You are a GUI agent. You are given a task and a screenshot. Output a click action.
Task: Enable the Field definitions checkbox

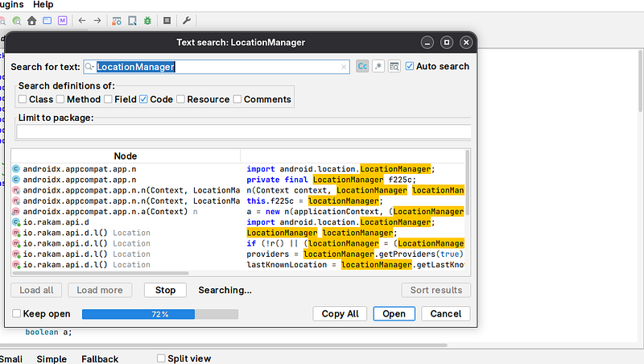coord(108,99)
